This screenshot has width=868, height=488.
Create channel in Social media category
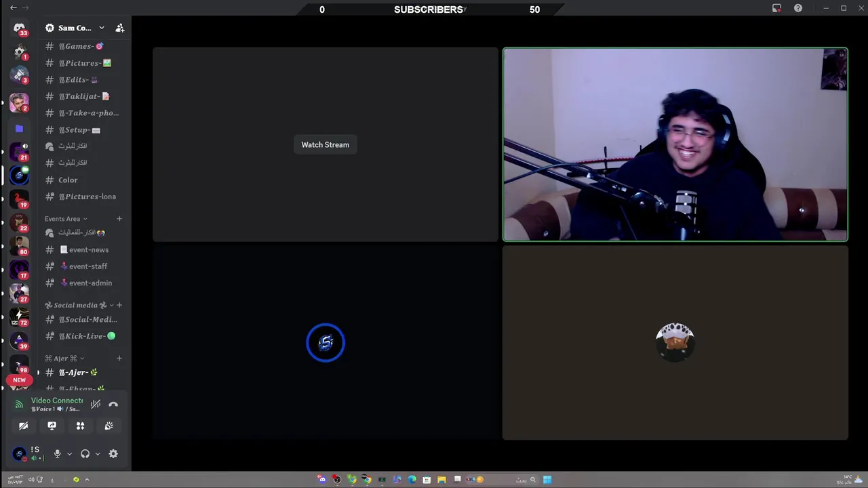(119, 305)
